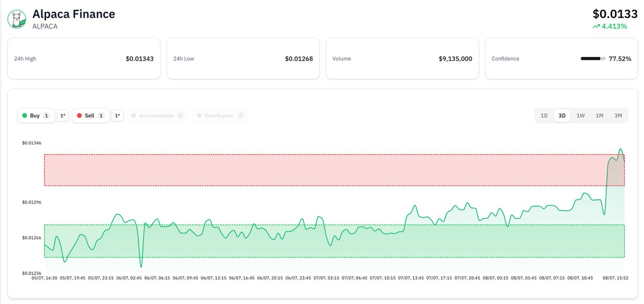Click the 24h High value $0.01343

coord(140,59)
